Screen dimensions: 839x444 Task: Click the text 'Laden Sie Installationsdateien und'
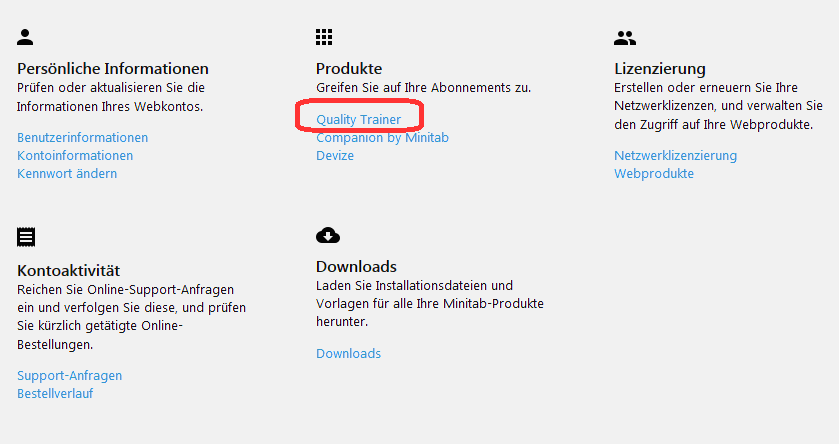click(414, 286)
